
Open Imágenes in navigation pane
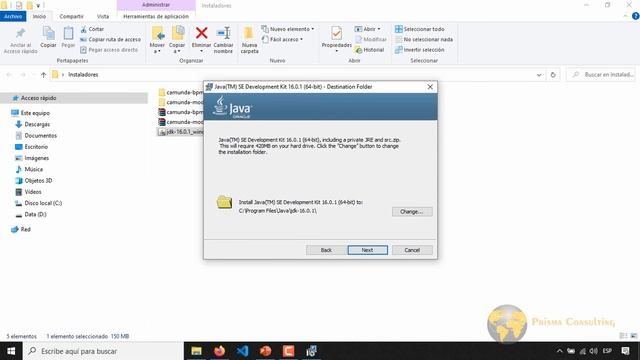[32, 158]
